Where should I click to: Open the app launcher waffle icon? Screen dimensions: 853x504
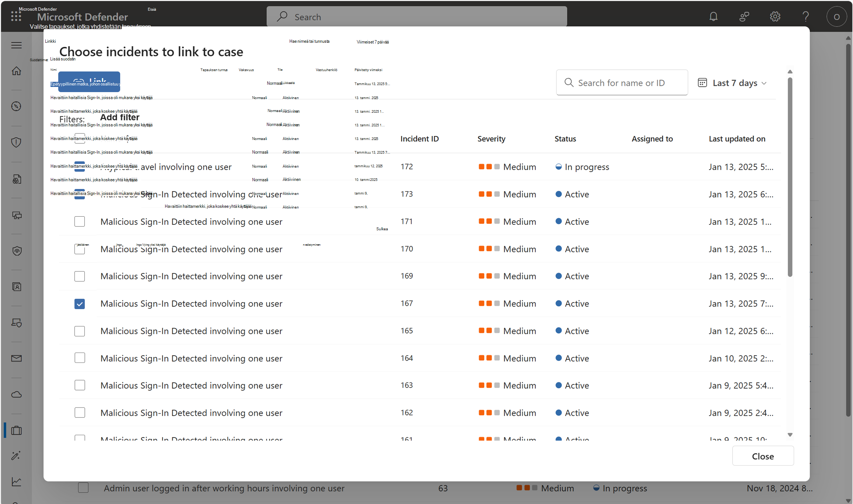[x=16, y=16]
